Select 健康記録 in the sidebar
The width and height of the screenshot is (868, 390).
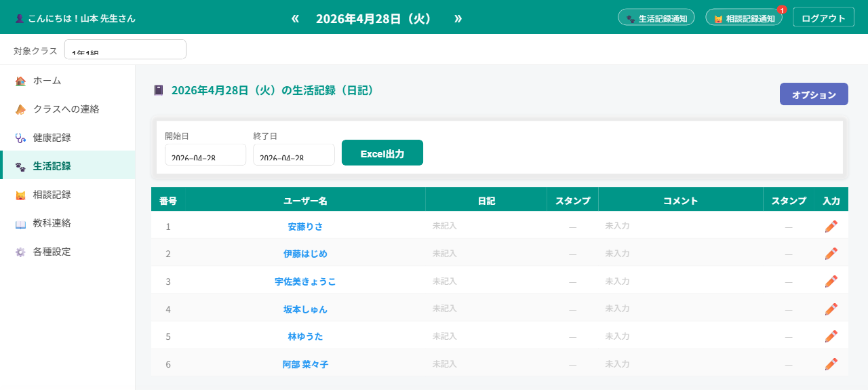pos(68,138)
